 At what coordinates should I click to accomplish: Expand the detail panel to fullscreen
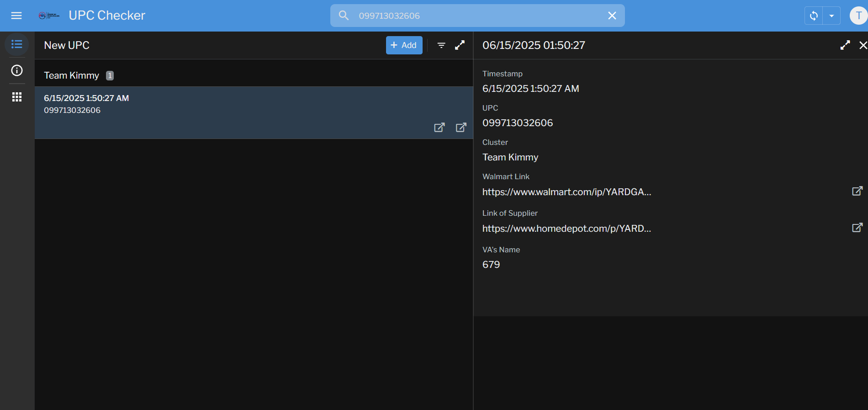click(x=845, y=45)
